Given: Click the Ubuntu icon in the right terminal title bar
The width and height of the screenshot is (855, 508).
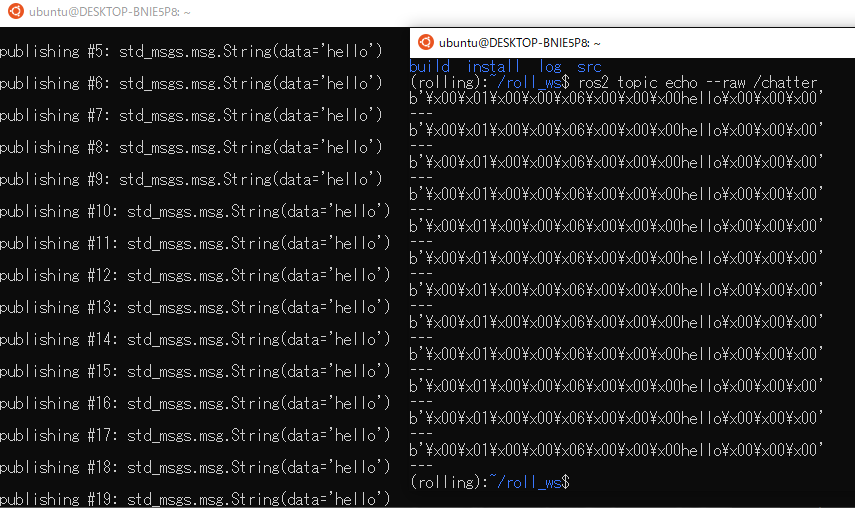Looking at the screenshot, I should pyautogui.click(x=425, y=42).
